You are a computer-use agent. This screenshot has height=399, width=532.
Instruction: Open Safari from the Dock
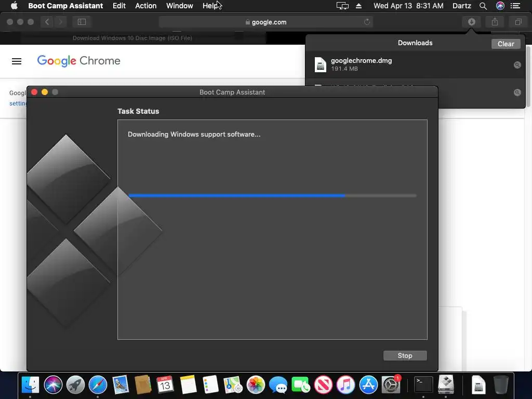coord(98,385)
